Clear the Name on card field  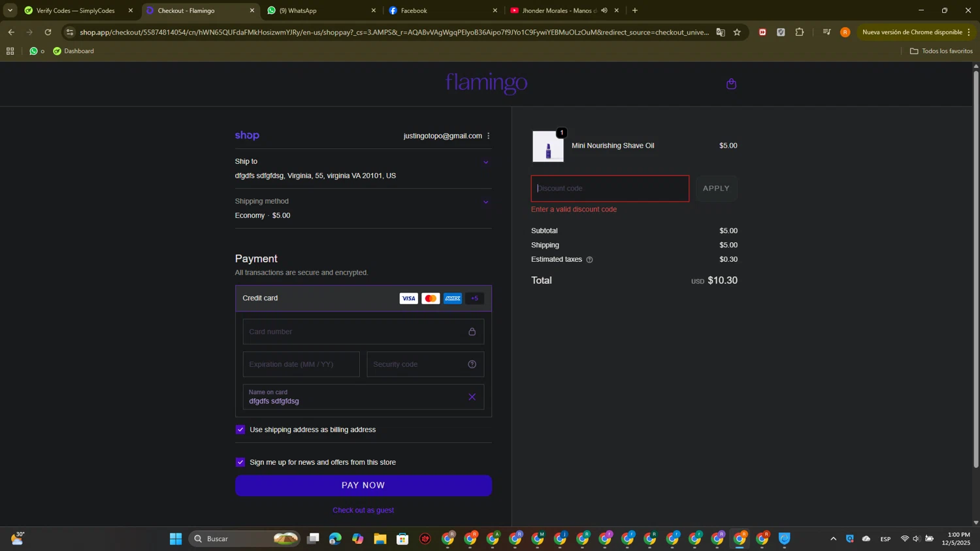pos(472,397)
